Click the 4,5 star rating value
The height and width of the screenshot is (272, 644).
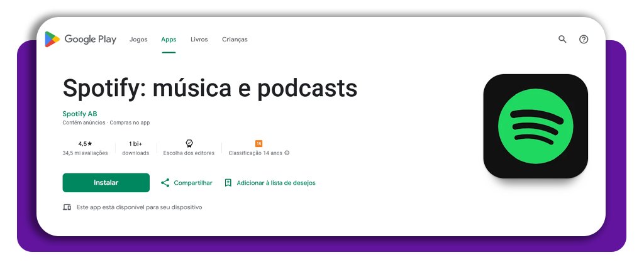(x=85, y=144)
